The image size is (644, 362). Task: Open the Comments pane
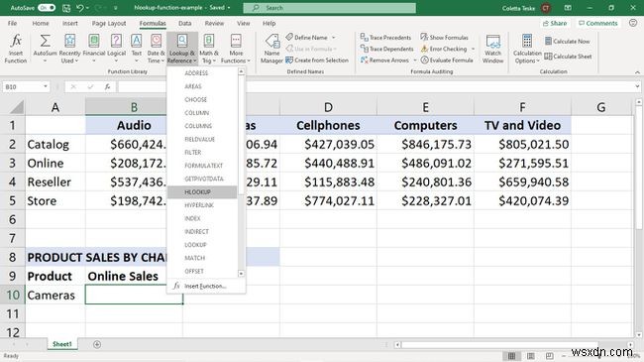click(598, 24)
